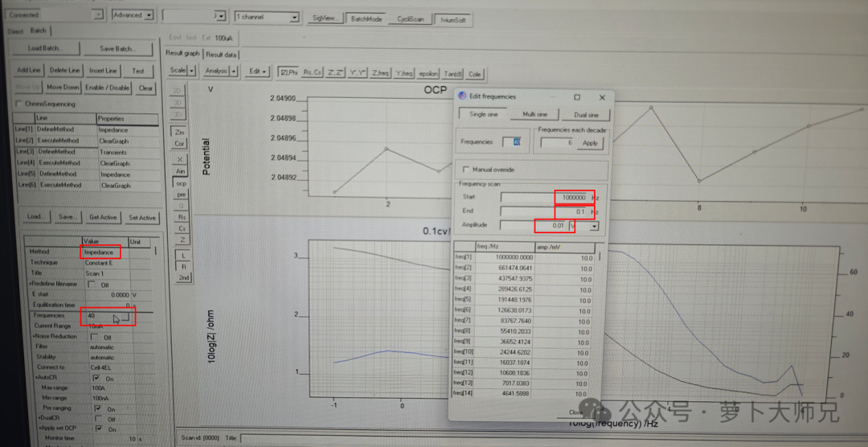This screenshot has width=868, height=447.
Task: Click the Set Active button
Action: point(142,218)
